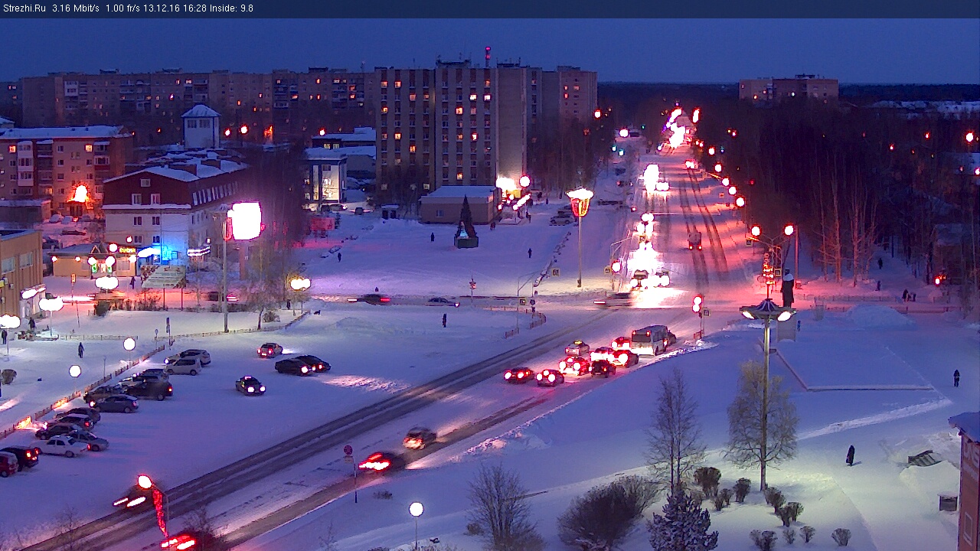This screenshot has height=551, width=980.
Task: Click the "1.00 fr/s" frame rate value
Action: click(123, 8)
